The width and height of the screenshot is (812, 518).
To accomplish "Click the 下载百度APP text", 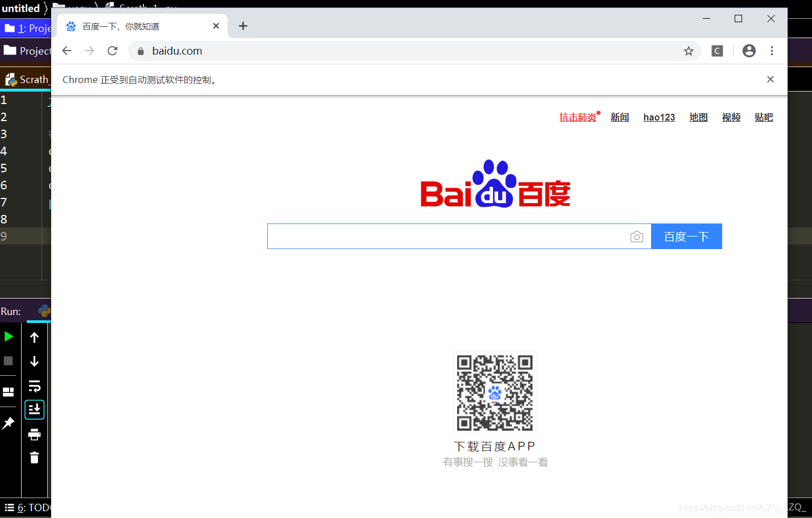I will [495, 446].
